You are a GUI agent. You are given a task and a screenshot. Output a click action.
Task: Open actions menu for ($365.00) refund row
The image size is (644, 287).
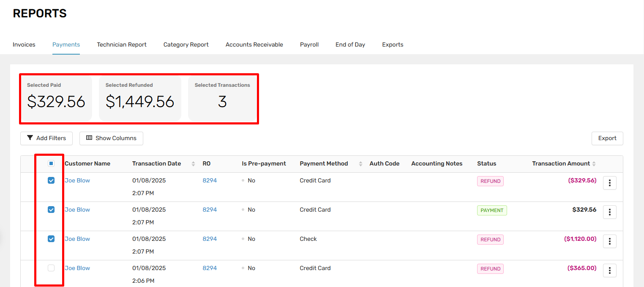pos(610,270)
